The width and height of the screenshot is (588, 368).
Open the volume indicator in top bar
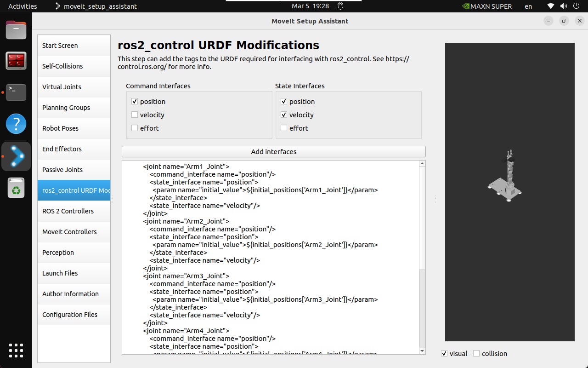(565, 6)
